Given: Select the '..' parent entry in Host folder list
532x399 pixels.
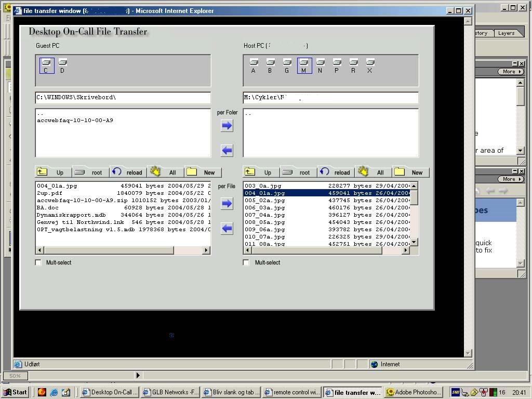Looking at the screenshot, I should tap(248, 114).
